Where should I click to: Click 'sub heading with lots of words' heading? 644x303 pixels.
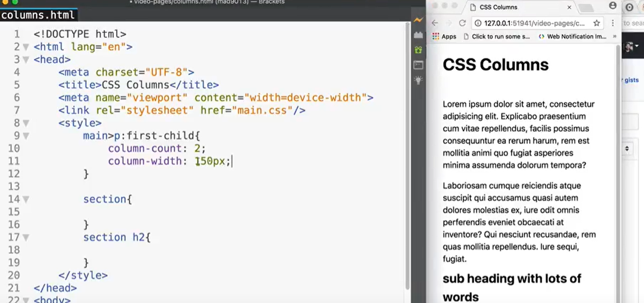[512, 287]
